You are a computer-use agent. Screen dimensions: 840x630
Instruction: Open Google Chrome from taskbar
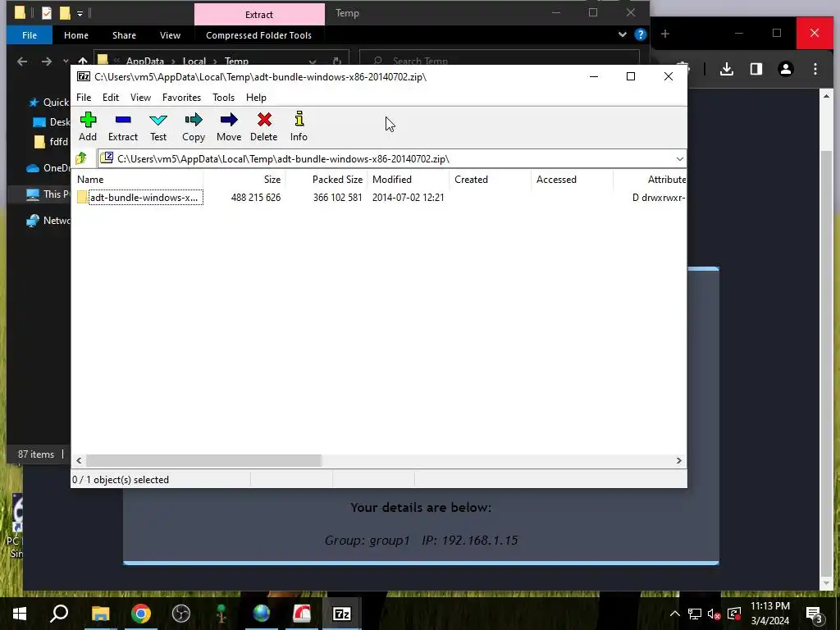click(x=141, y=614)
